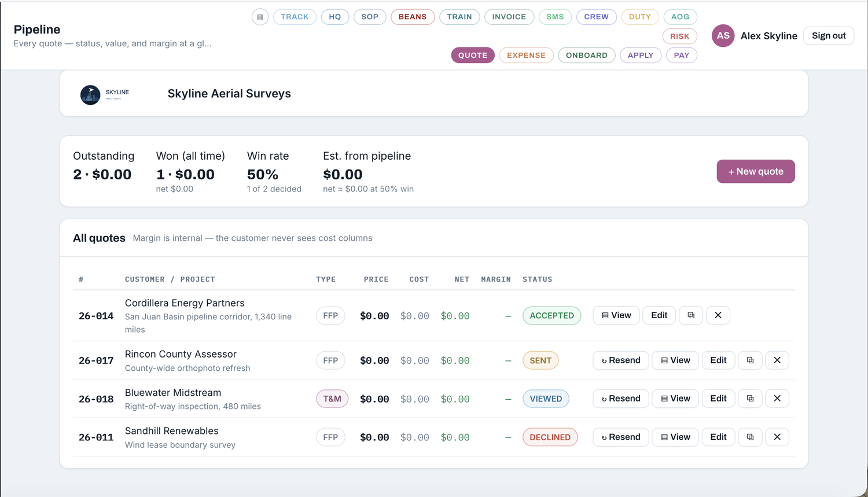The height and width of the screenshot is (497, 868).
Task: Switch to the INVOICE app
Action: click(509, 17)
